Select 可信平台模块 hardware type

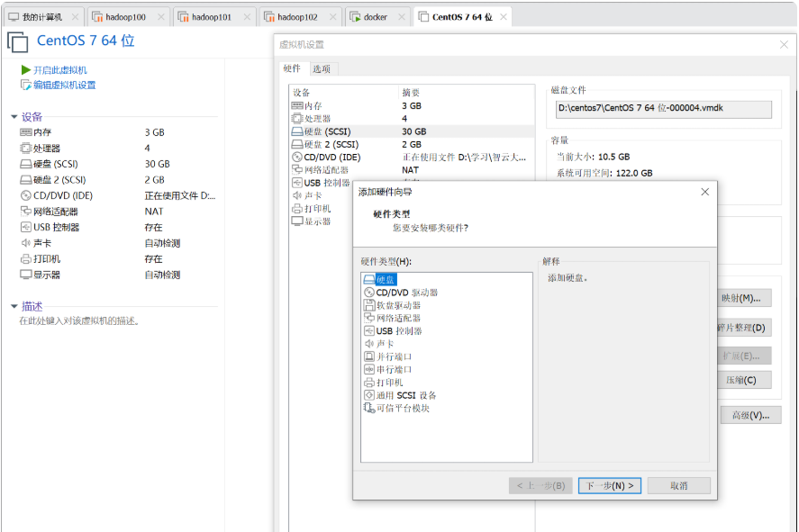(x=403, y=408)
